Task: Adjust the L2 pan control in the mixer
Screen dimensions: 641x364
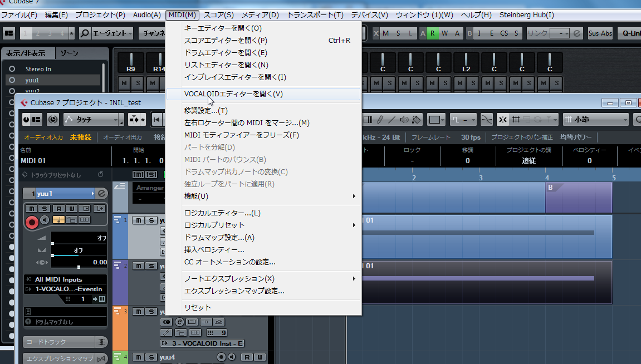Action: click(x=466, y=63)
